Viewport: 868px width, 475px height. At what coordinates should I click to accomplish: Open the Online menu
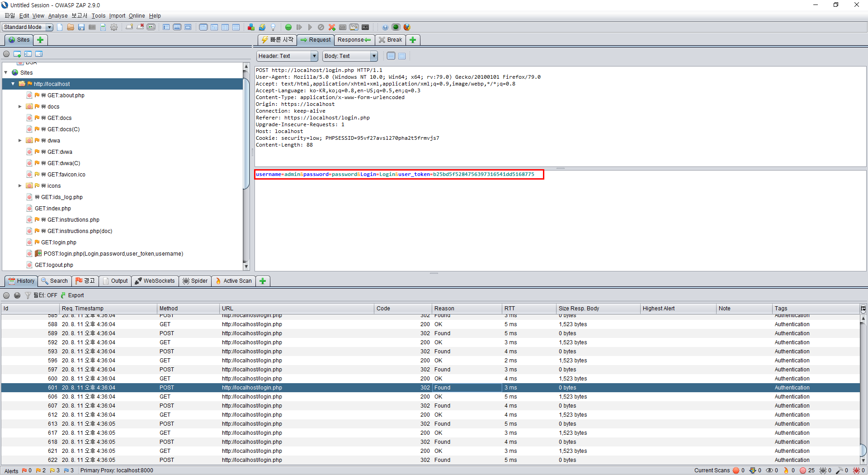tap(137, 16)
